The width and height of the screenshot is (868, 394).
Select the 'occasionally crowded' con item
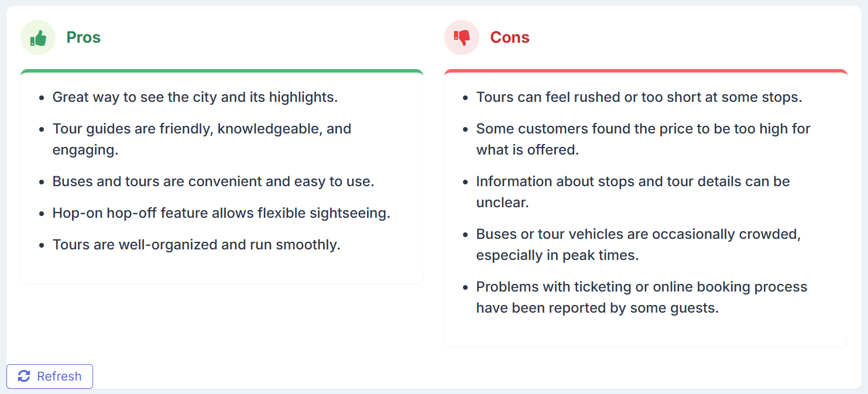(x=638, y=244)
